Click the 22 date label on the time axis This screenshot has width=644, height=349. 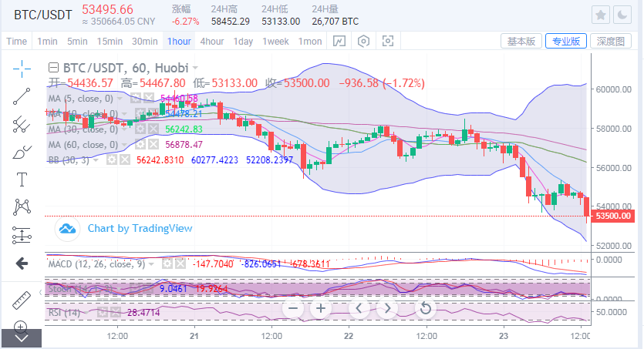click(x=349, y=336)
